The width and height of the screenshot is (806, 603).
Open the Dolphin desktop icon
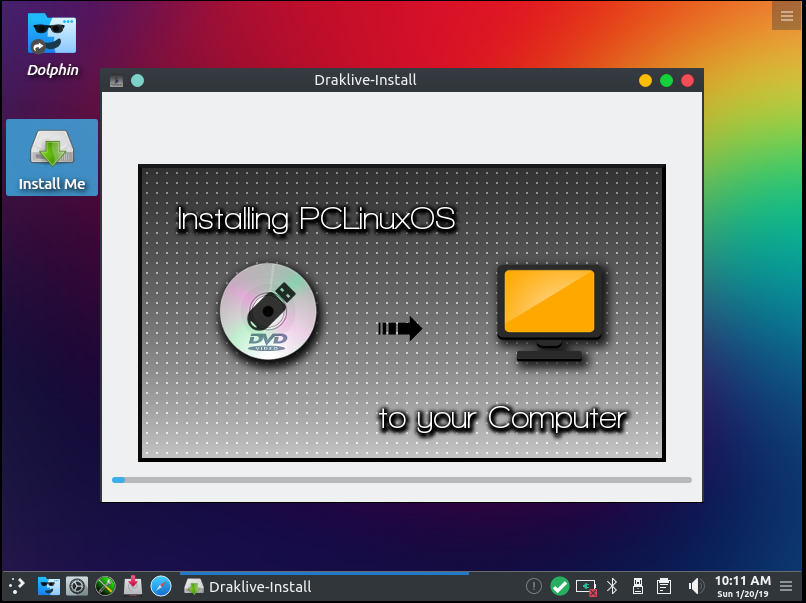[52, 45]
